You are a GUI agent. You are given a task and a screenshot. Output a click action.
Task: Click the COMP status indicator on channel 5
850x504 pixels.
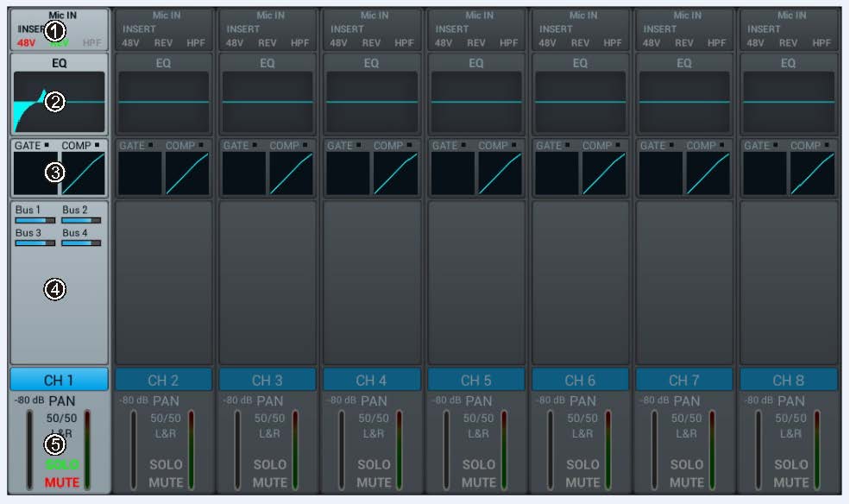pos(514,145)
